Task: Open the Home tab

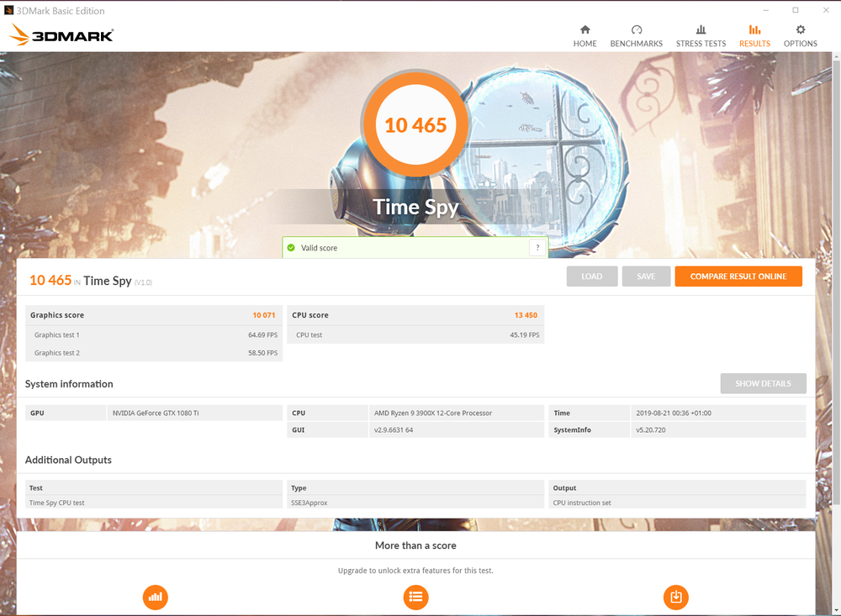Action: pos(584,36)
